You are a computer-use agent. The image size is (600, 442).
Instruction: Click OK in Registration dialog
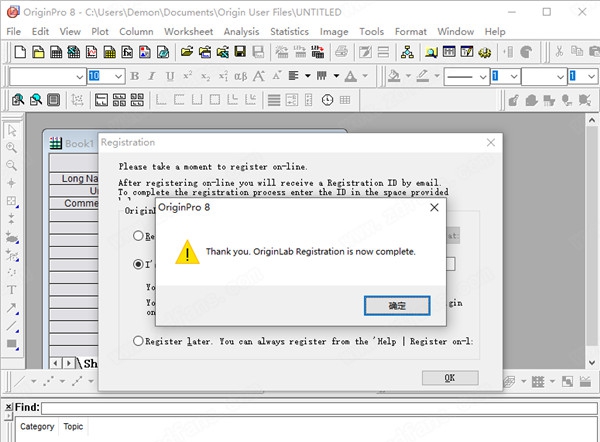450,378
